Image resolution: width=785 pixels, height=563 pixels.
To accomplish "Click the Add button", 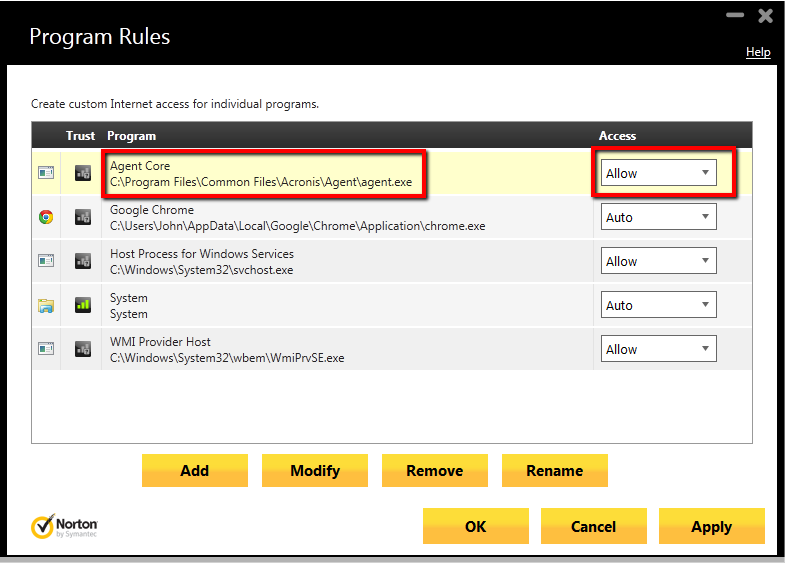I will (x=195, y=470).
